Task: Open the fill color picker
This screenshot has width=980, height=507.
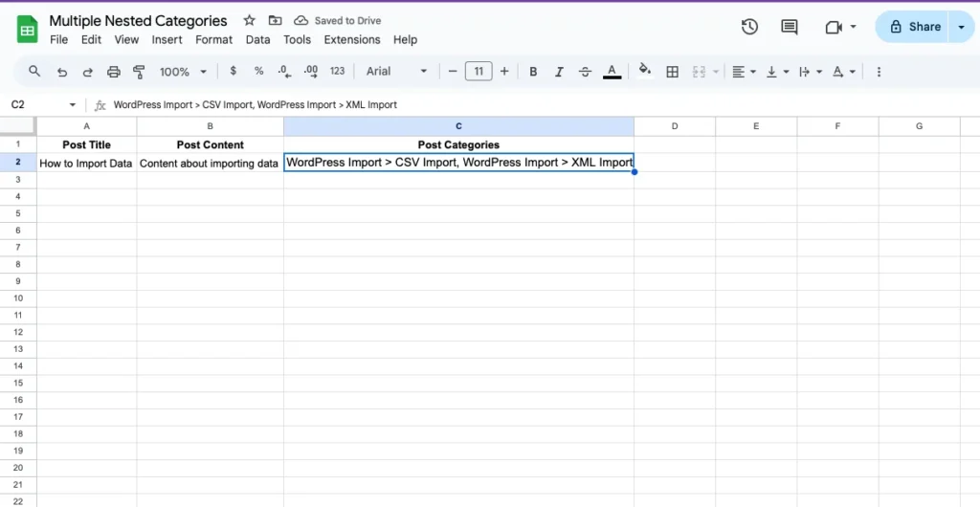Action: 644,71
